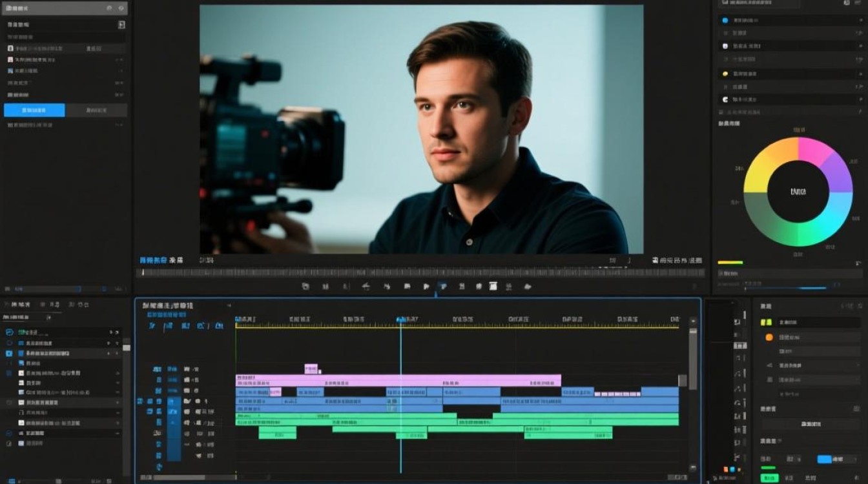Click the orange circle icon in the lower-right panel
This screenshot has height=484, width=868.
click(x=769, y=337)
